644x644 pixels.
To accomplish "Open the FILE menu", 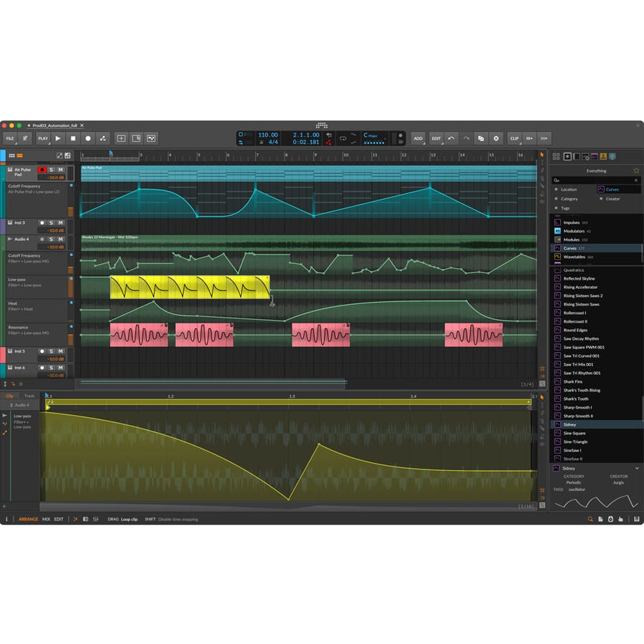I will click(x=12, y=138).
